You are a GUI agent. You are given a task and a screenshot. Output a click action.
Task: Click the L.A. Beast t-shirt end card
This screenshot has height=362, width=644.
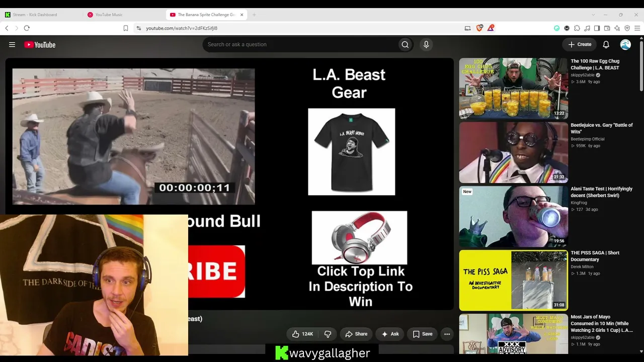352,152
